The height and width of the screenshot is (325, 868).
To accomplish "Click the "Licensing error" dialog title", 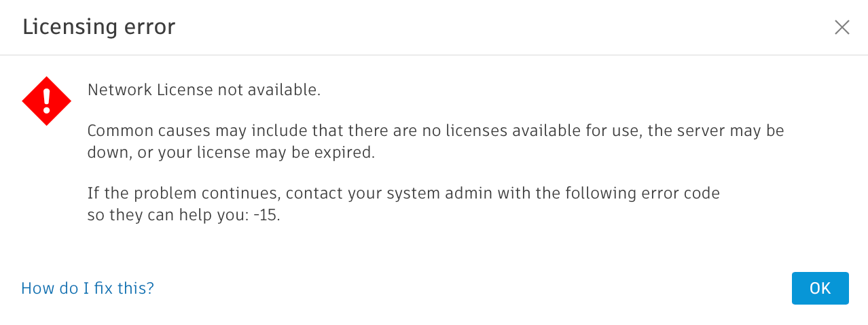I will pyautogui.click(x=99, y=27).
